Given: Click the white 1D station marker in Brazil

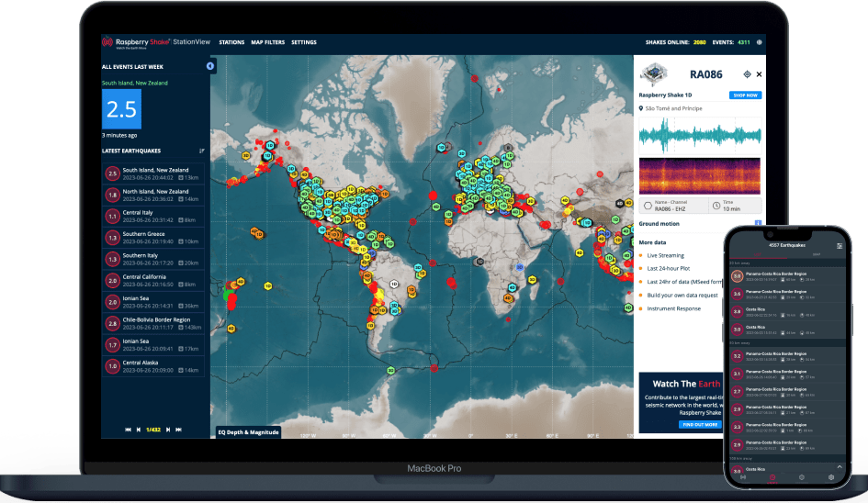Looking at the screenshot, I should click(x=394, y=284).
